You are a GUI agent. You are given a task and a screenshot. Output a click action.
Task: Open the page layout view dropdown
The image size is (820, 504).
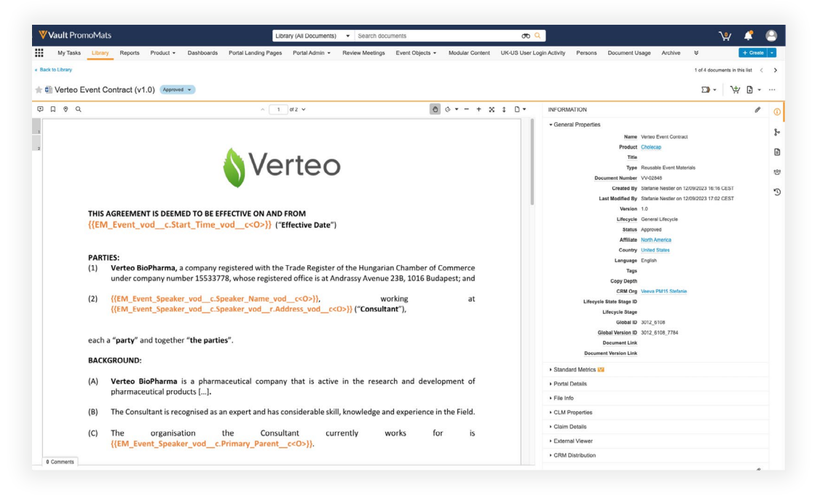coord(520,109)
